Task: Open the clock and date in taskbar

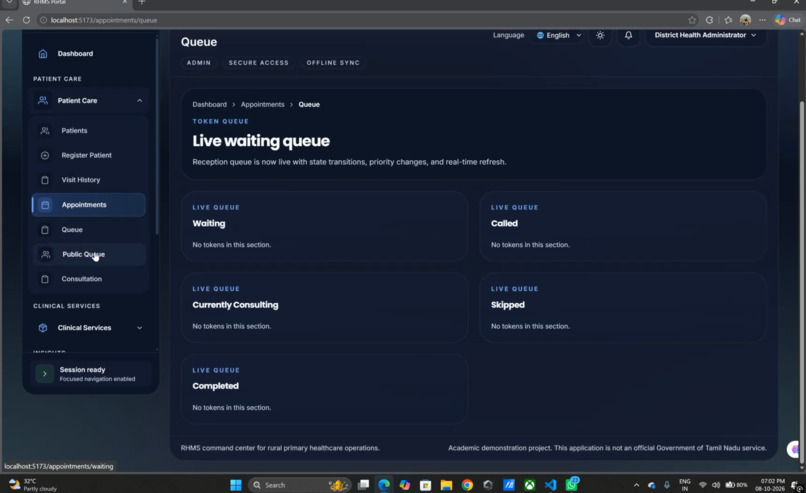Action: pyautogui.click(x=770, y=485)
